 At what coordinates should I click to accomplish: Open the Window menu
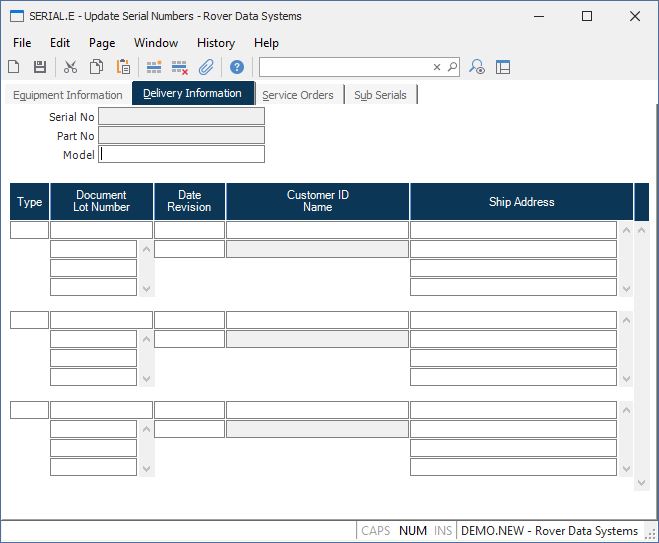(x=156, y=43)
